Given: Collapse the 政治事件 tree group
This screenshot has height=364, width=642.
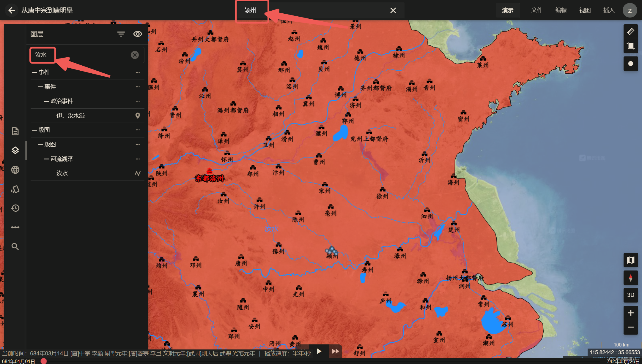Looking at the screenshot, I should (47, 101).
